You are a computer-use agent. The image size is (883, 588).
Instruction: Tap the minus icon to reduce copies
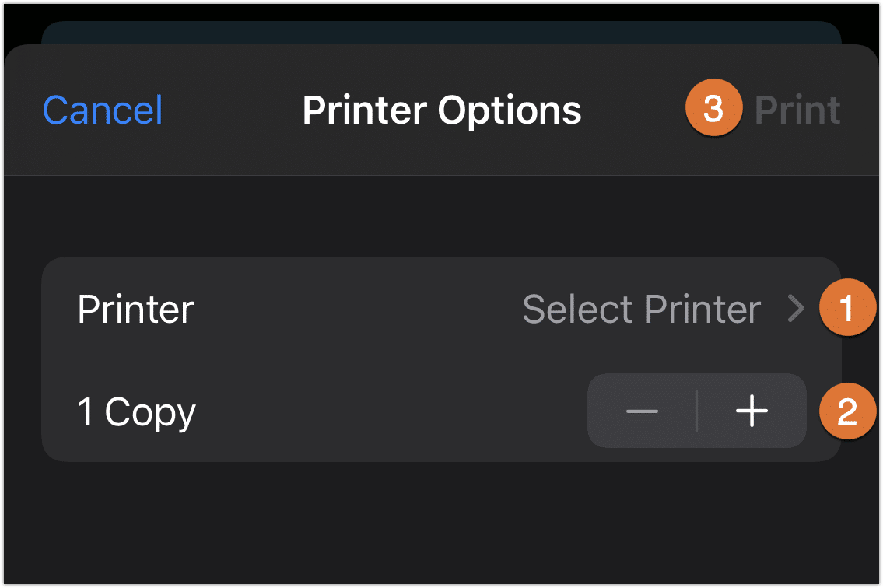click(642, 411)
